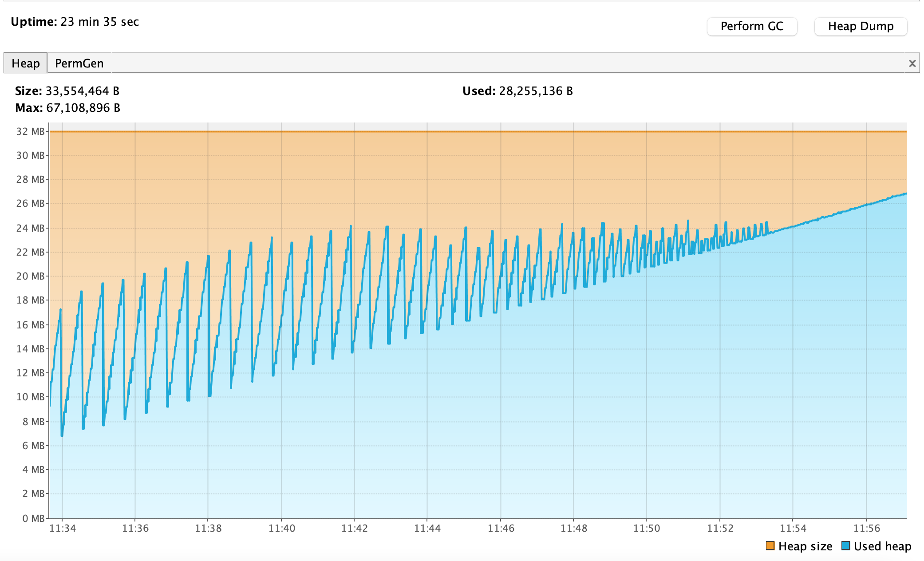The image size is (924, 561).
Task: Switch to the PermGen tab
Action: coord(79,63)
